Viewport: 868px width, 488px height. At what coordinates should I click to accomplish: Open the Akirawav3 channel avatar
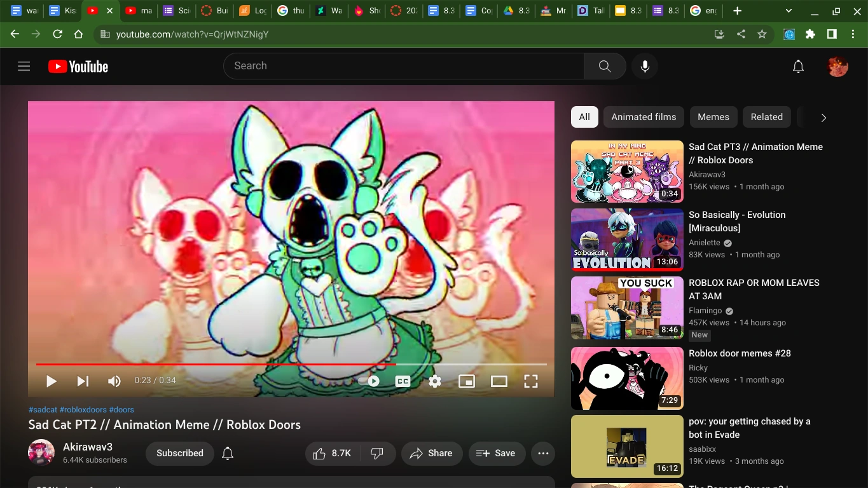pyautogui.click(x=41, y=452)
